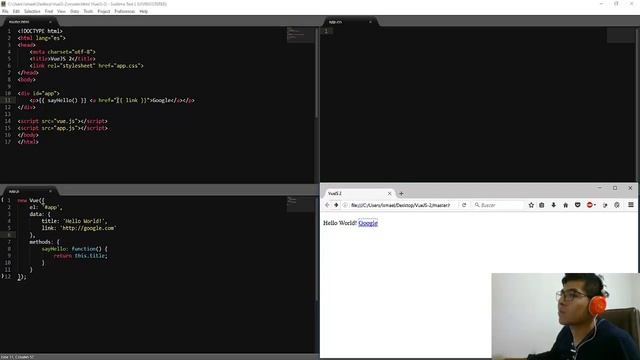Follow the Google link in the browser page
Screen dimensions: 640x360
point(368,223)
